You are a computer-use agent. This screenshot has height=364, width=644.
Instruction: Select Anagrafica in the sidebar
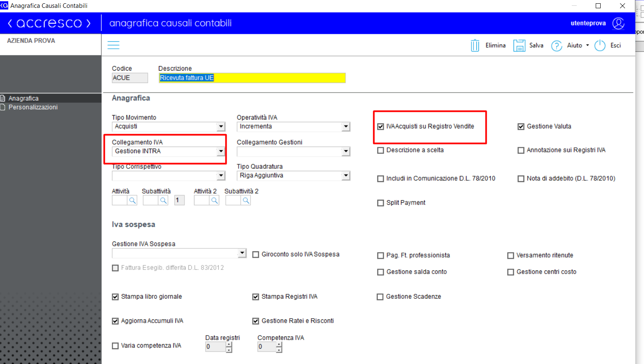(x=24, y=98)
